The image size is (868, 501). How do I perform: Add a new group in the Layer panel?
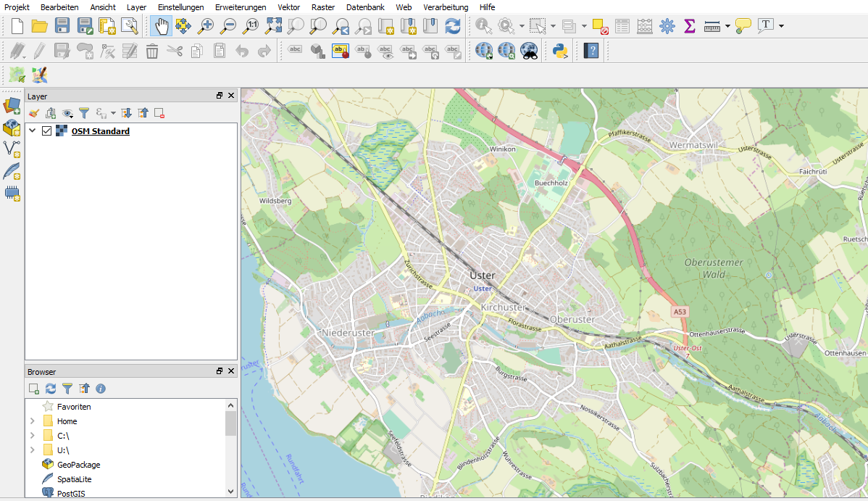tap(51, 113)
